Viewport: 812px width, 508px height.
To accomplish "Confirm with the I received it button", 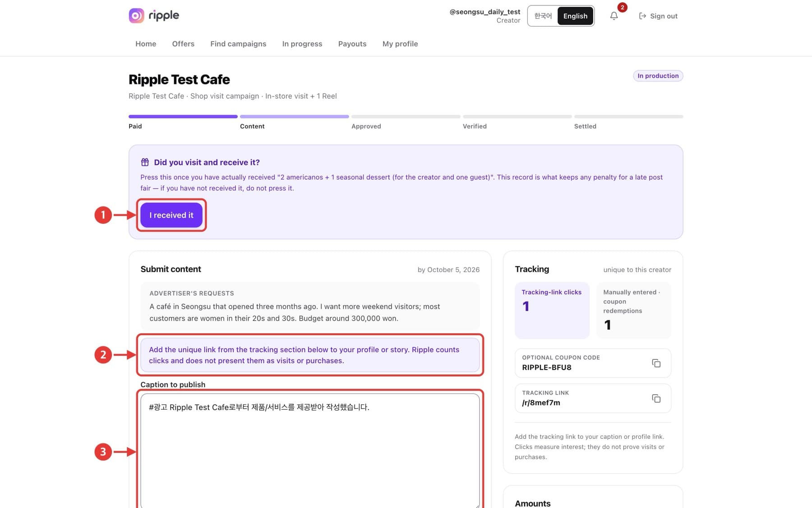I will point(171,215).
